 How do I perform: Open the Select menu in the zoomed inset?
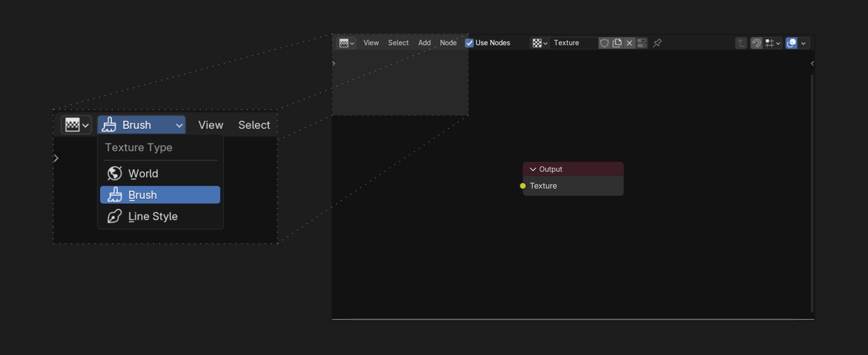pos(254,125)
